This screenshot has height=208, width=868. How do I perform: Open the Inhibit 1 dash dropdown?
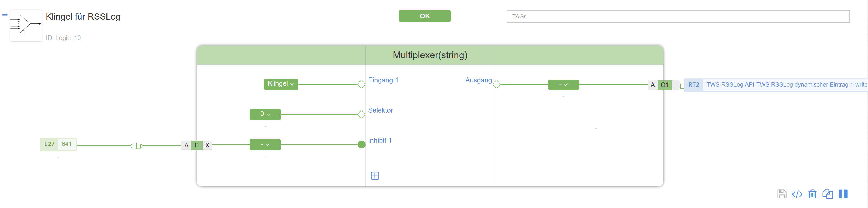tap(265, 144)
